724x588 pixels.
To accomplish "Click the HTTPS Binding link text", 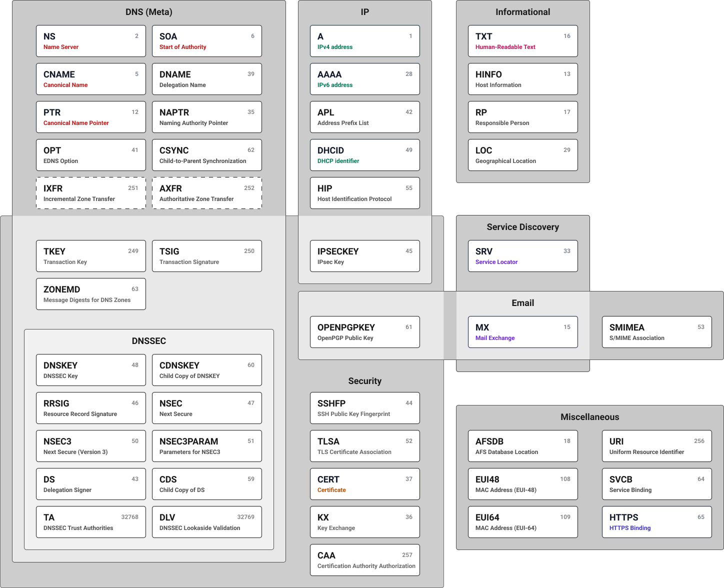I will point(629,528).
